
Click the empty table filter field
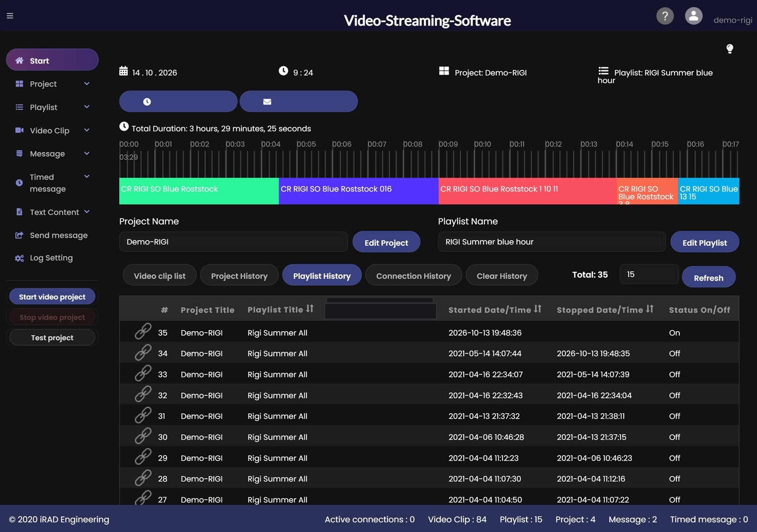tap(380, 311)
